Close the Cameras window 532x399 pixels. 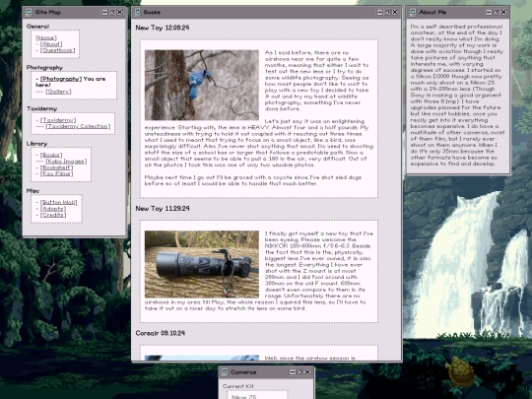click(307, 372)
